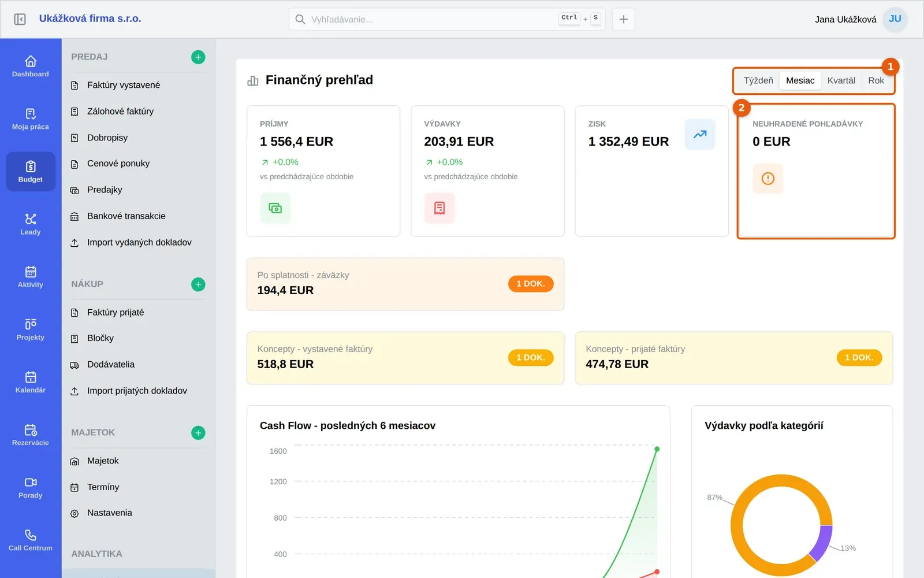Click the JU user avatar

tap(895, 19)
